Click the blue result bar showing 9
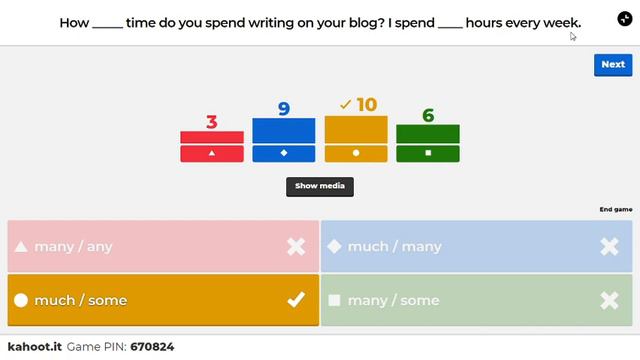Image resolution: width=640 pixels, height=360 pixels. (x=284, y=131)
